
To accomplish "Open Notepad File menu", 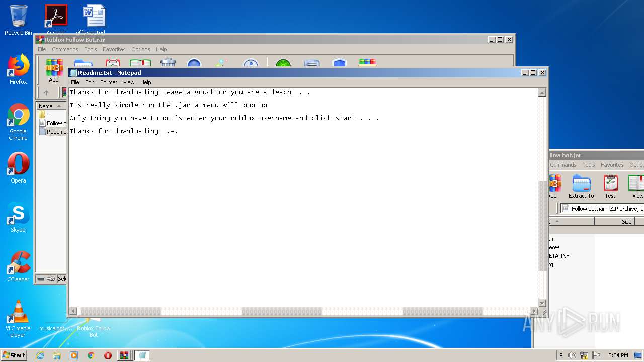I will tap(75, 82).
